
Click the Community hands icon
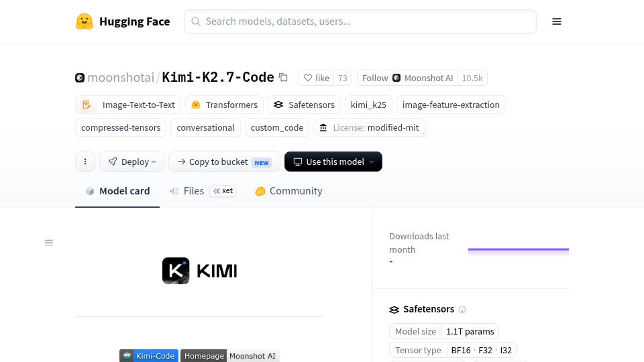tap(260, 191)
